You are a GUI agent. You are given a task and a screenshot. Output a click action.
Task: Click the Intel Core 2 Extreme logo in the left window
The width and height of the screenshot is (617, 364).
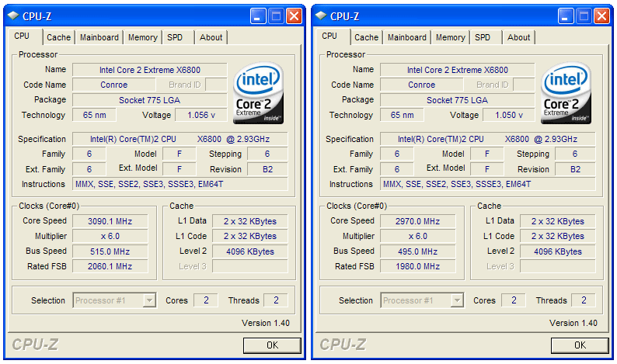259,93
